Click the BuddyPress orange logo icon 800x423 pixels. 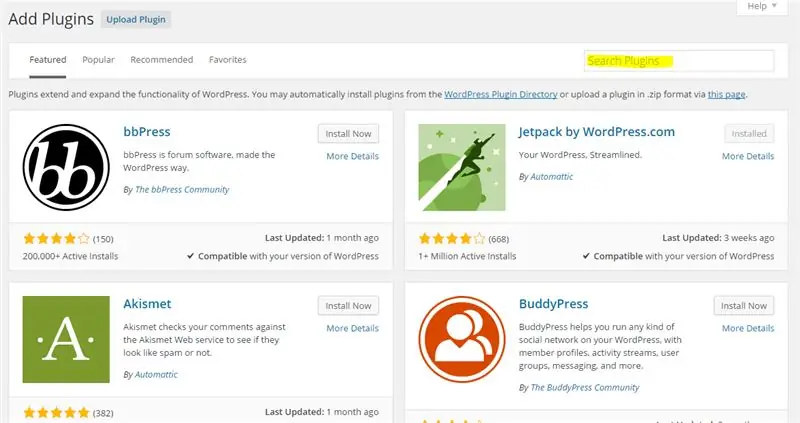[462, 339]
